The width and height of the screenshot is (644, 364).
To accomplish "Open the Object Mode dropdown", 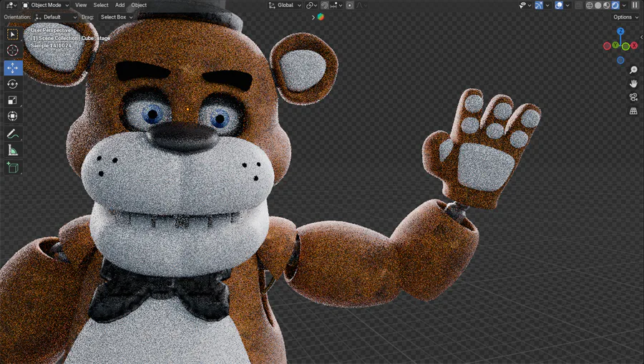I will pyautogui.click(x=45, y=5).
